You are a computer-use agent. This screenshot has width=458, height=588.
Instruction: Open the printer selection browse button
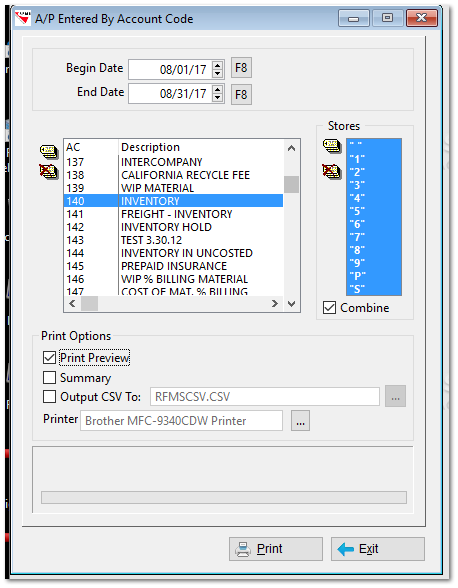tap(300, 420)
